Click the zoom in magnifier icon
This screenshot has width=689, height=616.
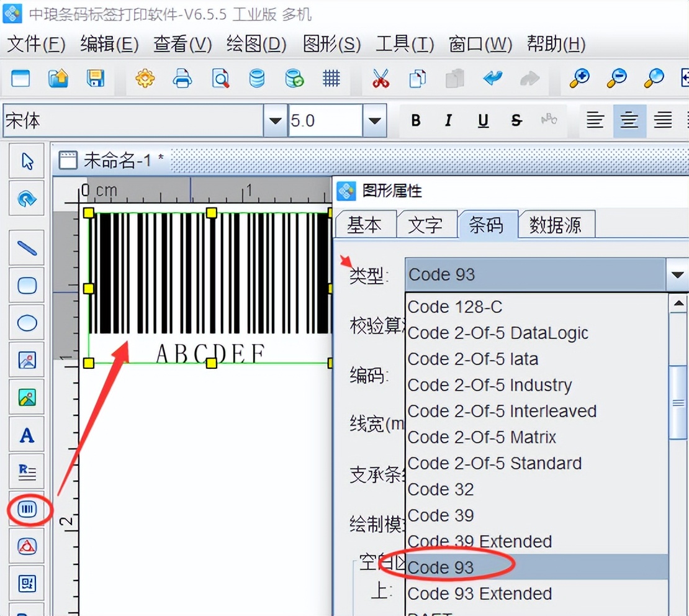click(x=579, y=79)
